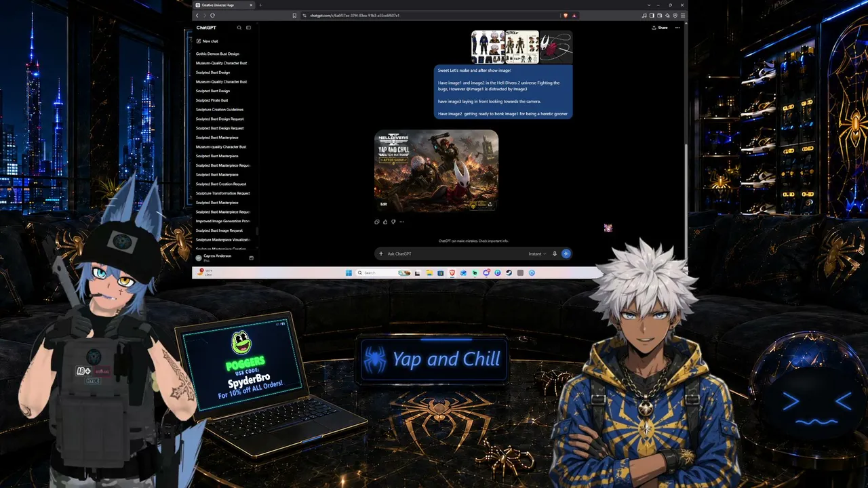This screenshot has width=868, height=488.
Task: Give the response a thumbs down
Action: coord(393,222)
